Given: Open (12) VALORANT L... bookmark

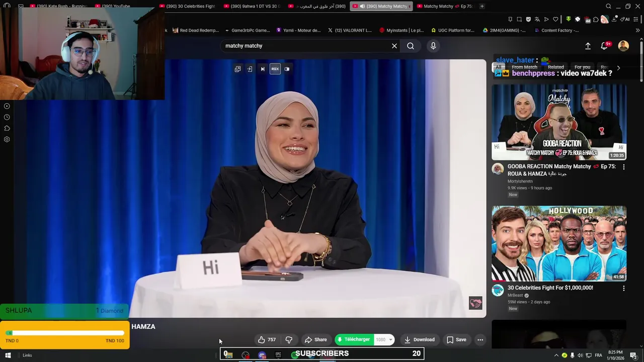Looking at the screenshot, I should tap(349, 30).
